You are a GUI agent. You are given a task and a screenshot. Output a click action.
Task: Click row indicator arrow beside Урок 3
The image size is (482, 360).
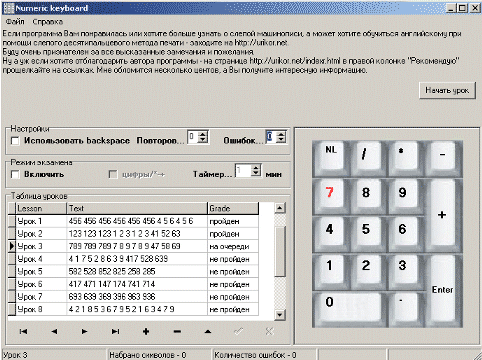[12, 246]
